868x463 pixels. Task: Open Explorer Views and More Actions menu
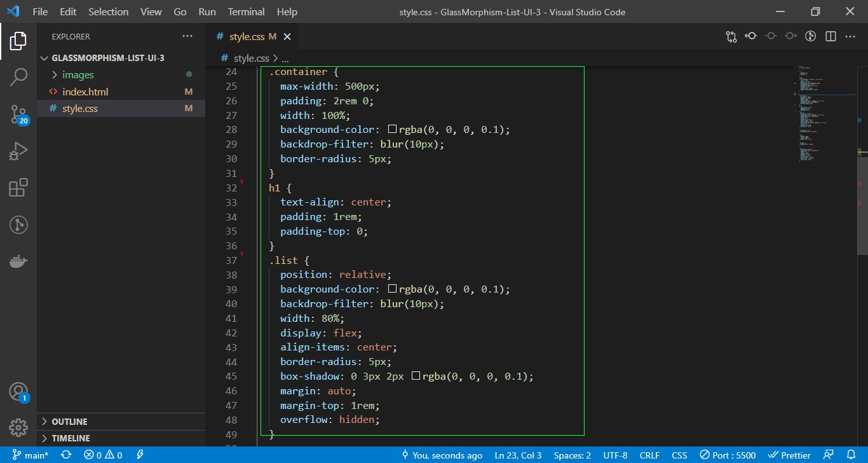(x=187, y=36)
